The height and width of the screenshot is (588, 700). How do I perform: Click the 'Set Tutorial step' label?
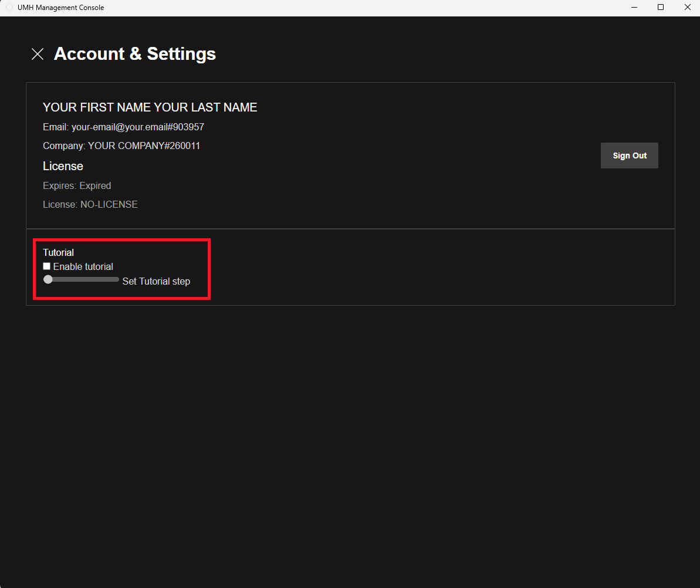coord(156,281)
